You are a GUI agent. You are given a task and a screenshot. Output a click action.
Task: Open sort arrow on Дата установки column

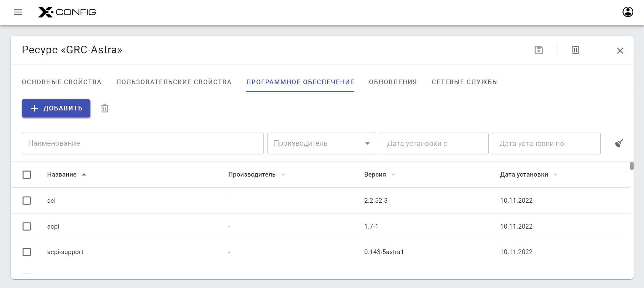(x=555, y=175)
